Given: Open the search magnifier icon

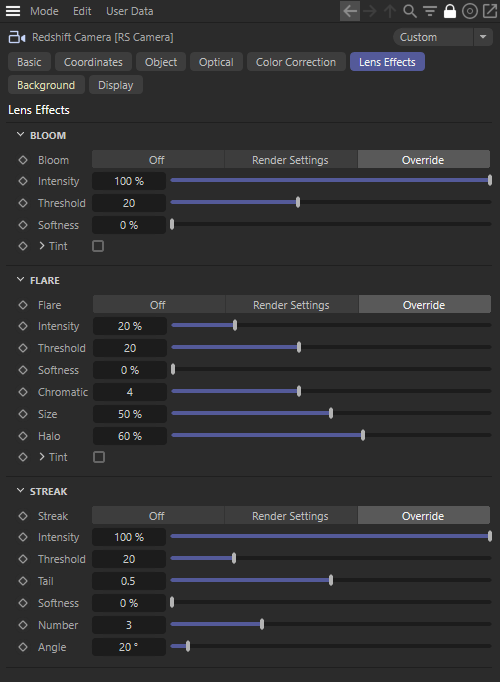Looking at the screenshot, I should coord(410,11).
